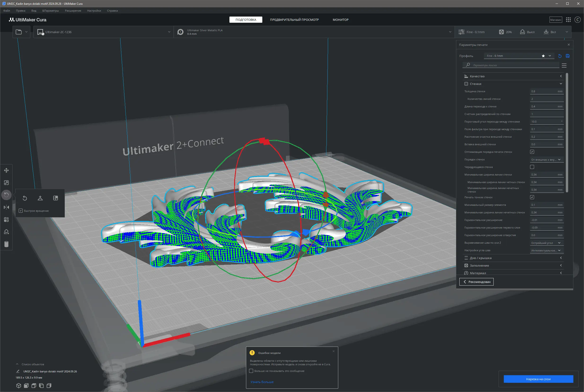Select the Move tool in left toolbar
Screen dimensions: 584x392
6,170
